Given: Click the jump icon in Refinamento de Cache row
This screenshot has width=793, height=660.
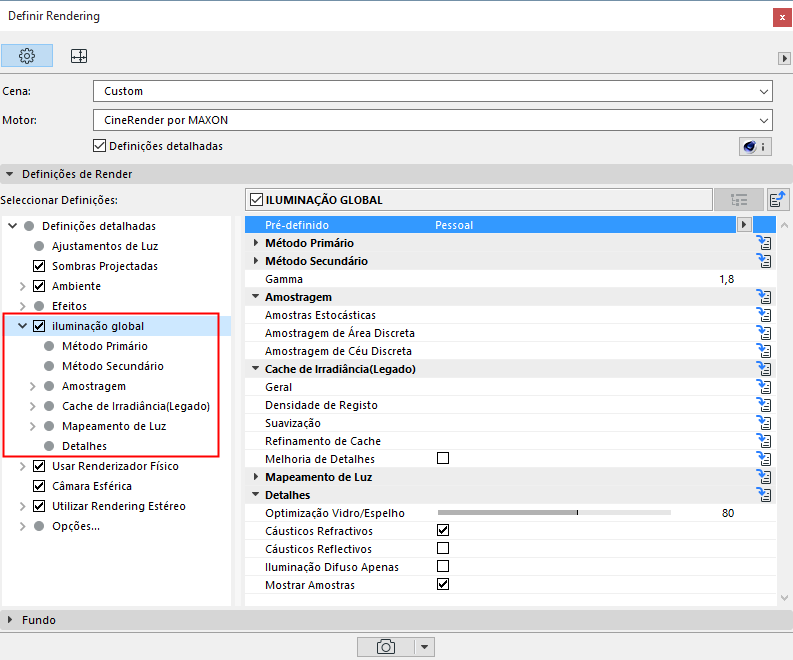Looking at the screenshot, I should pos(764,441).
